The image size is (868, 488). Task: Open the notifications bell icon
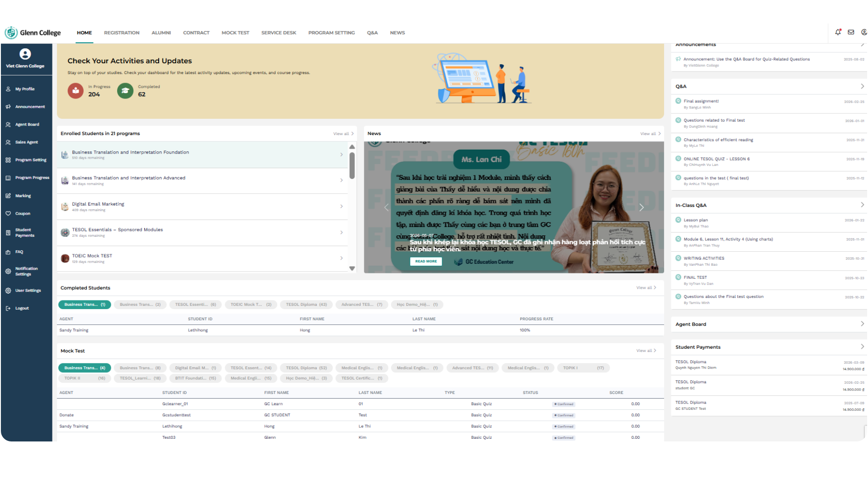pyautogui.click(x=838, y=32)
